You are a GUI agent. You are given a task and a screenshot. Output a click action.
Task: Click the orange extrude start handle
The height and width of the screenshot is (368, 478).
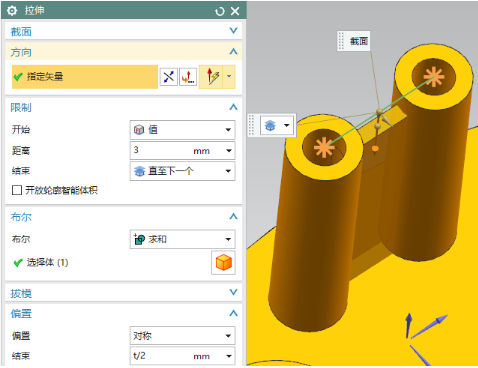[x=375, y=148]
